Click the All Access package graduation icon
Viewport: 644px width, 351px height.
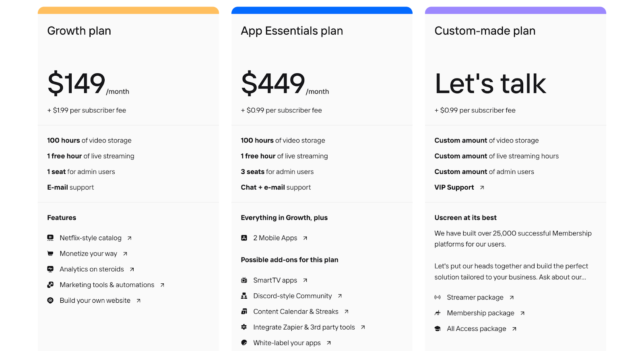coord(438,328)
